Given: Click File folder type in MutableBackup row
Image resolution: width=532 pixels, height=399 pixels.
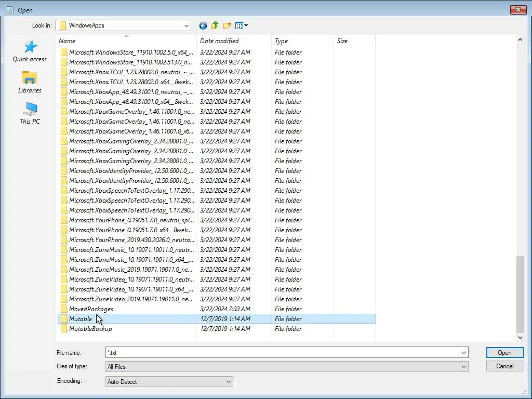Looking at the screenshot, I should coord(288,328).
